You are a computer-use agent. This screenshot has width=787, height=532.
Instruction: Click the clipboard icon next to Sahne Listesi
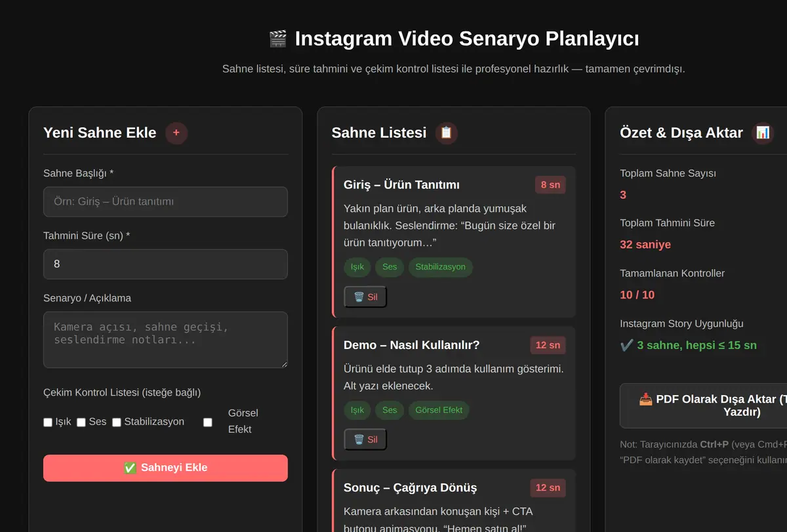coord(447,133)
